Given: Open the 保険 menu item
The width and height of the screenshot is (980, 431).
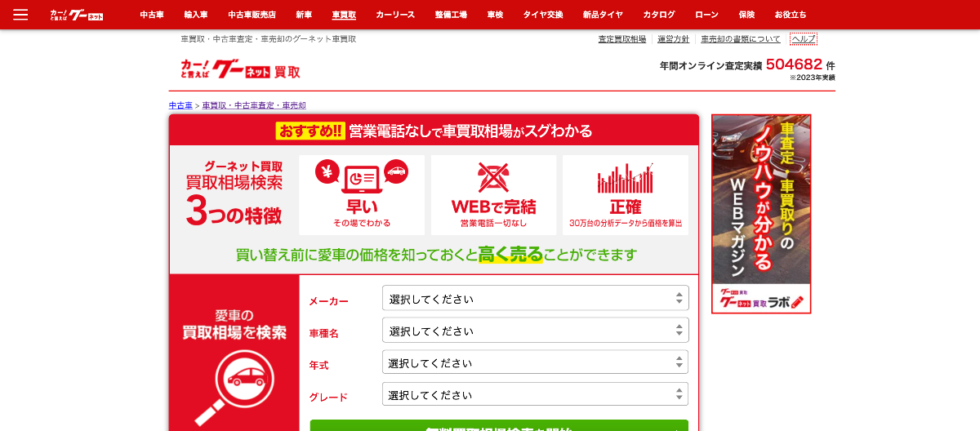Looking at the screenshot, I should (746, 15).
